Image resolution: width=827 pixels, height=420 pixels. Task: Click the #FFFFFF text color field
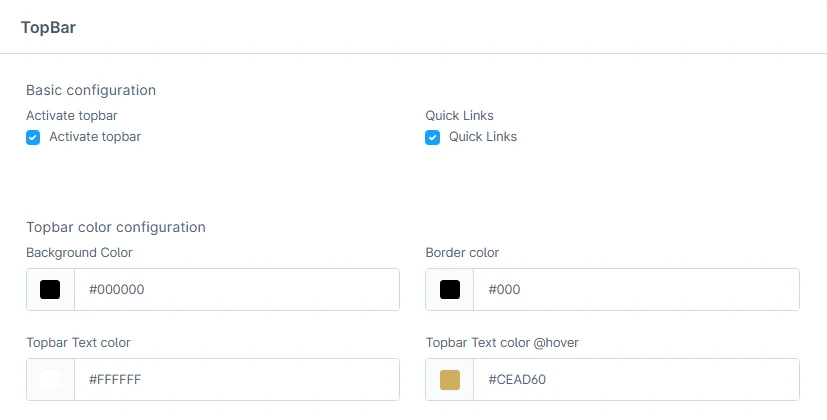(x=236, y=380)
